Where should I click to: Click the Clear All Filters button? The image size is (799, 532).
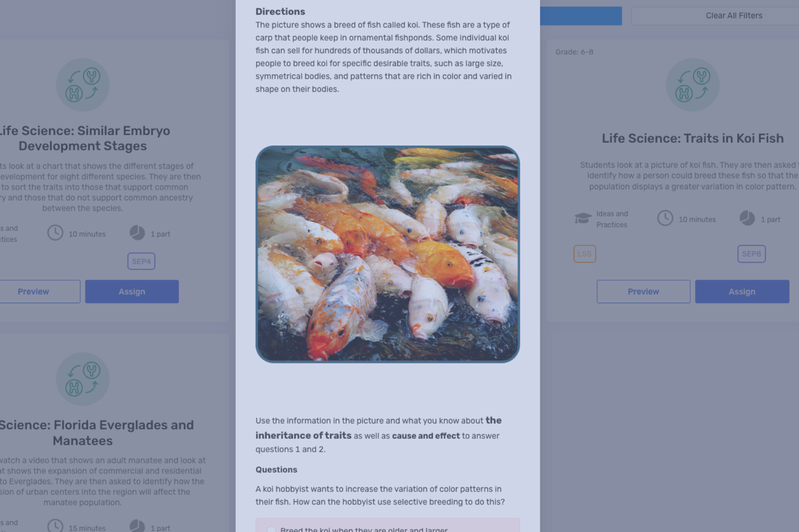pos(733,16)
